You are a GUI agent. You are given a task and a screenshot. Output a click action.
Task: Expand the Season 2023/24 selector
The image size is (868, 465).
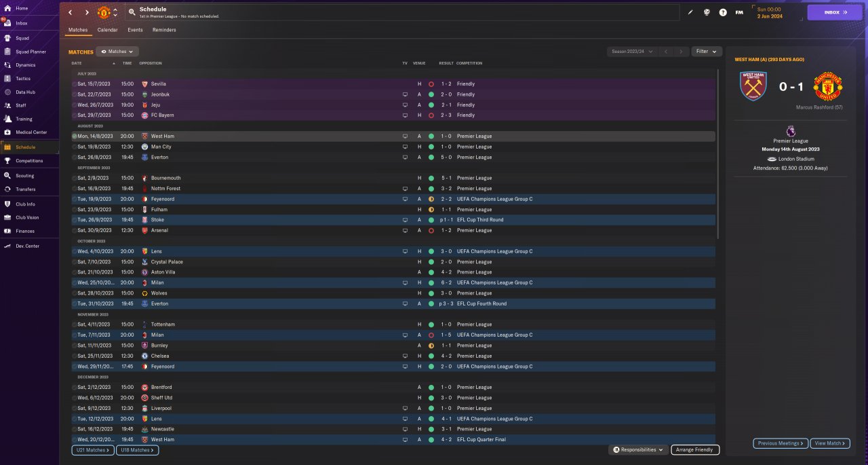point(633,52)
